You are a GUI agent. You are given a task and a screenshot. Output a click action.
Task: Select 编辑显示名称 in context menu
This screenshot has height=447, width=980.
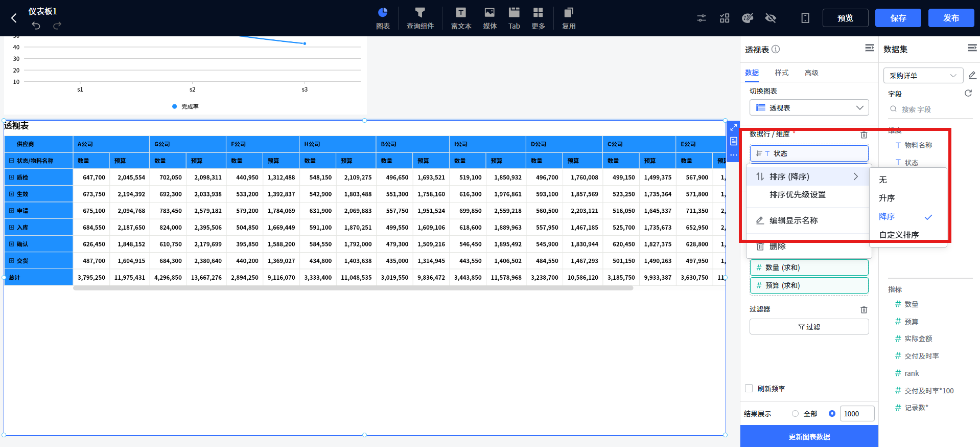(794, 220)
